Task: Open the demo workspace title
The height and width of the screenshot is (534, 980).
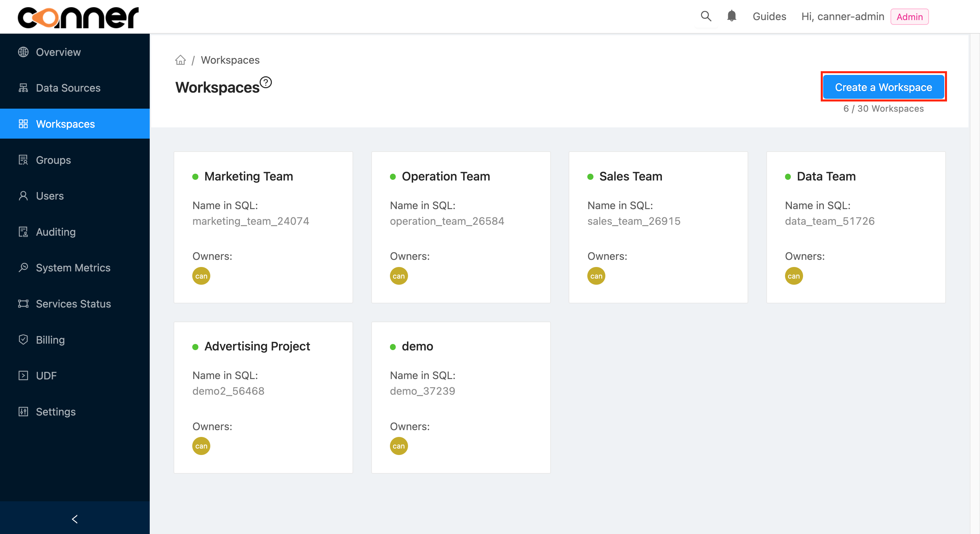Action: coord(417,346)
